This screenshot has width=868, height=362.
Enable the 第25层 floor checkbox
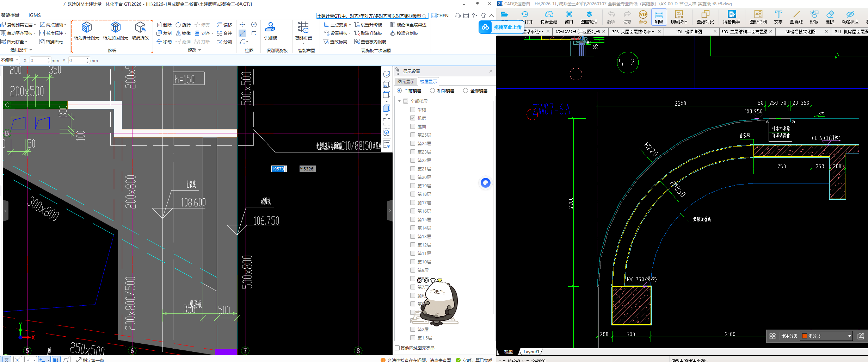click(x=413, y=135)
